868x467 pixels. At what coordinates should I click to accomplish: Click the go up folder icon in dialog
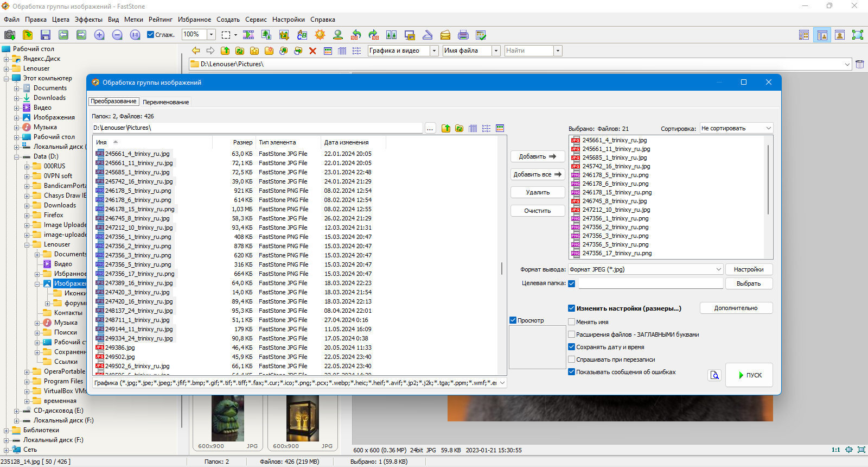tap(446, 128)
